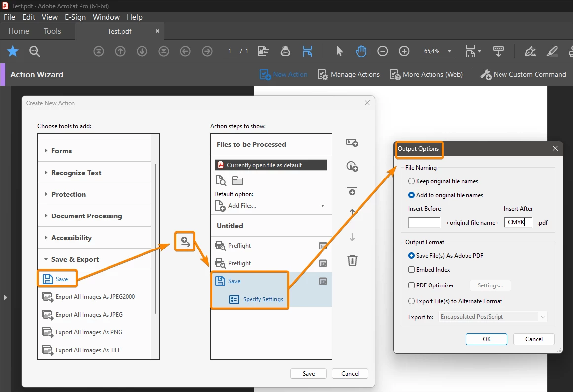The height and width of the screenshot is (392, 573).
Task: Activate the Hand pan tool
Action: point(360,51)
